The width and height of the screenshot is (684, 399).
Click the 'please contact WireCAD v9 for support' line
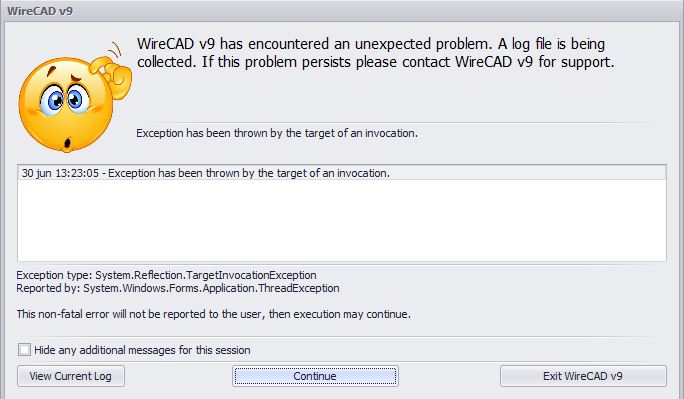click(x=485, y=62)
